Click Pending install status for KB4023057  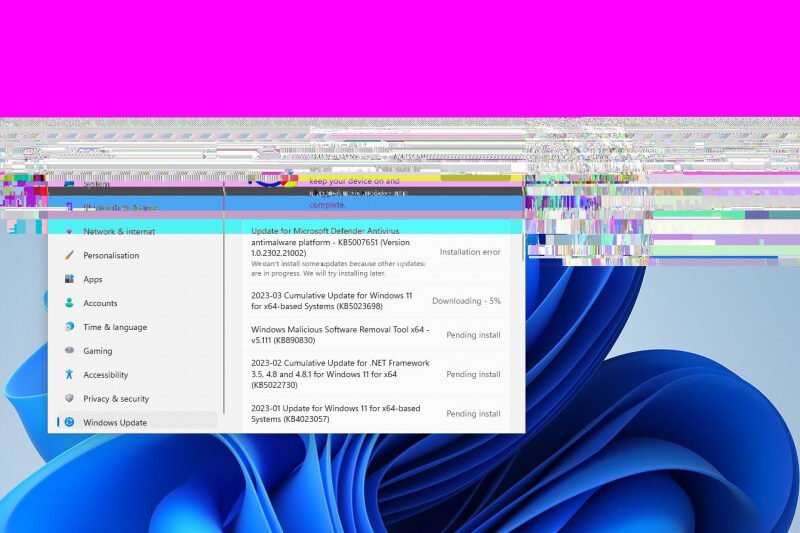(473, 414)
